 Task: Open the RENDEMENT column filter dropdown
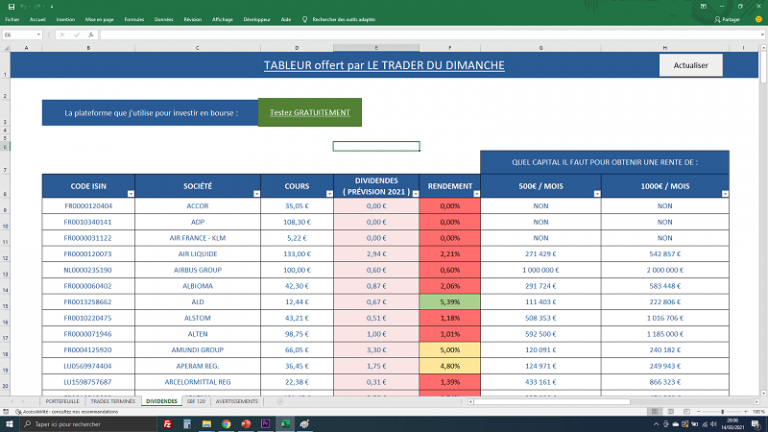coord(474,194)
